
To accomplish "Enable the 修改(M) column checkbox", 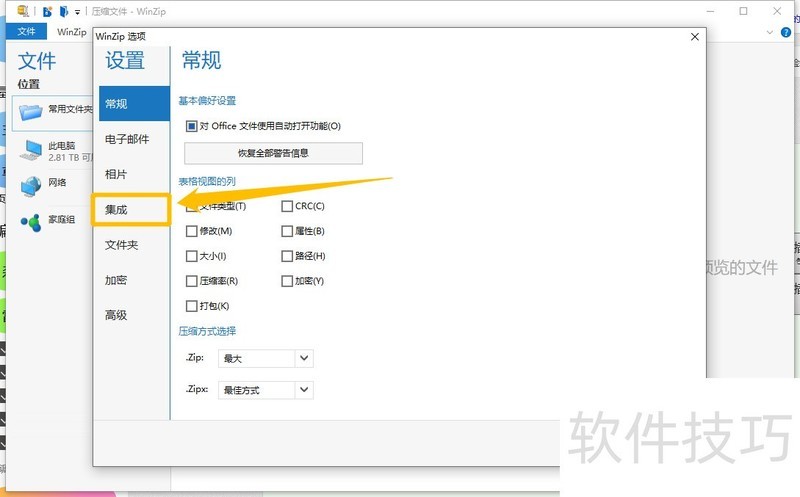I will [191, 231].
